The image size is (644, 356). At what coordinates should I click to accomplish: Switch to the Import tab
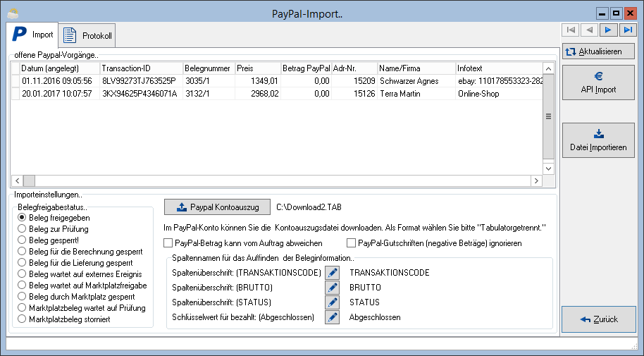click(32, 35)
